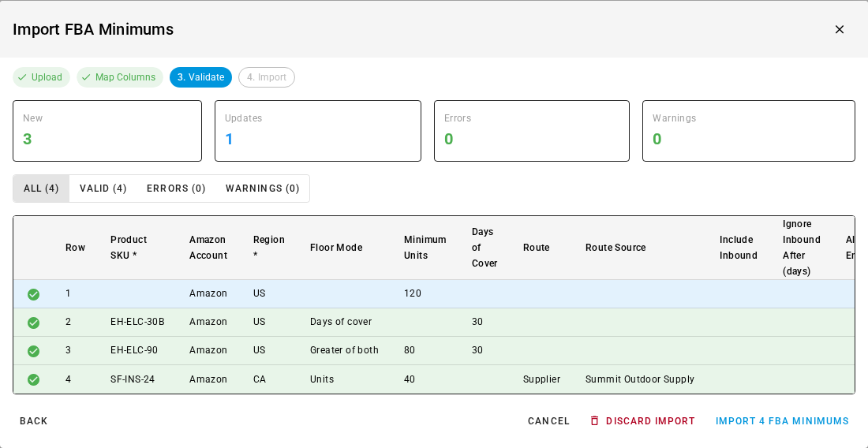Image resolution: width=868 pixels, height=448 pixels.
Task: Click the 80 minimum units cell
Action: coord(409,350)
